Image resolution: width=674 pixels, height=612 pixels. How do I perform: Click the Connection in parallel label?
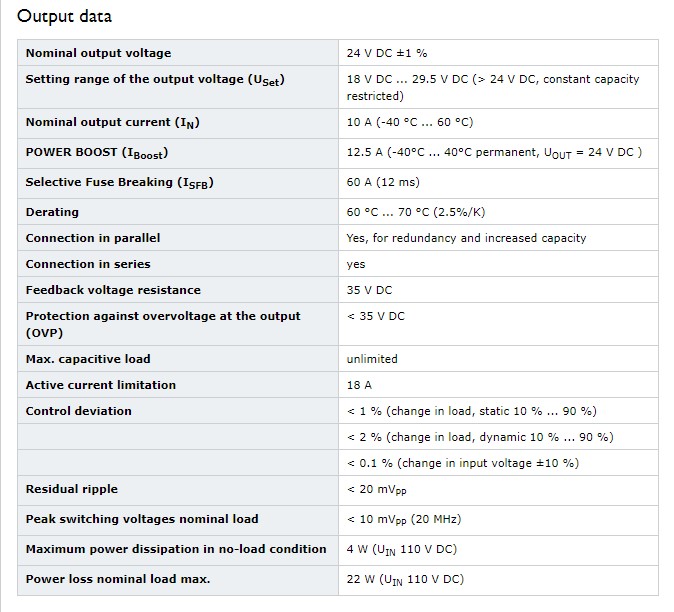[93, 238]
